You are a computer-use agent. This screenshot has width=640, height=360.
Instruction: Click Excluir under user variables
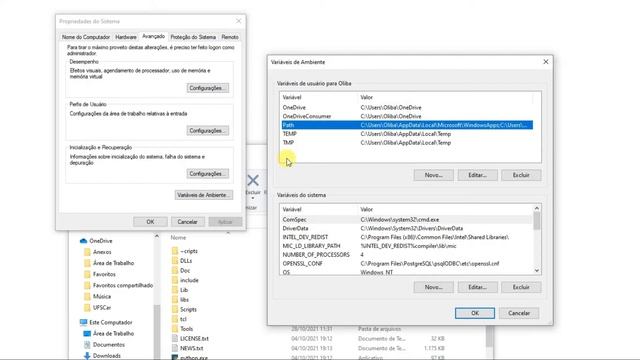(521, 175)
